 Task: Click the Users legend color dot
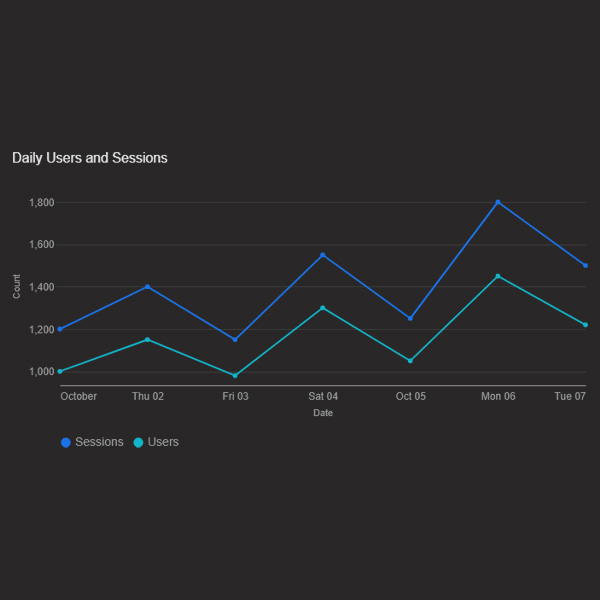coord(139,442)
